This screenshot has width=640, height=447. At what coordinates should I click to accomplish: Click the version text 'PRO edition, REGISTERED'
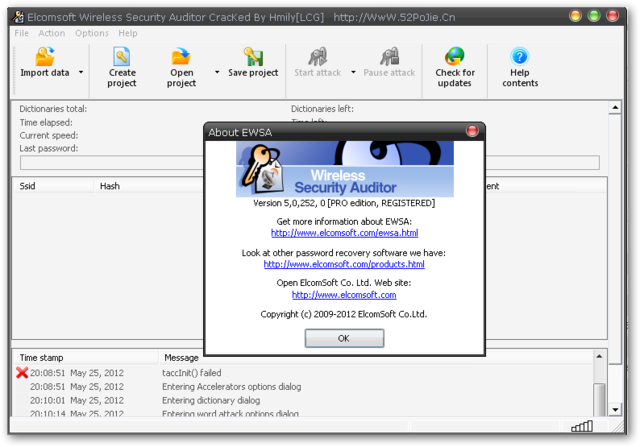381,203
